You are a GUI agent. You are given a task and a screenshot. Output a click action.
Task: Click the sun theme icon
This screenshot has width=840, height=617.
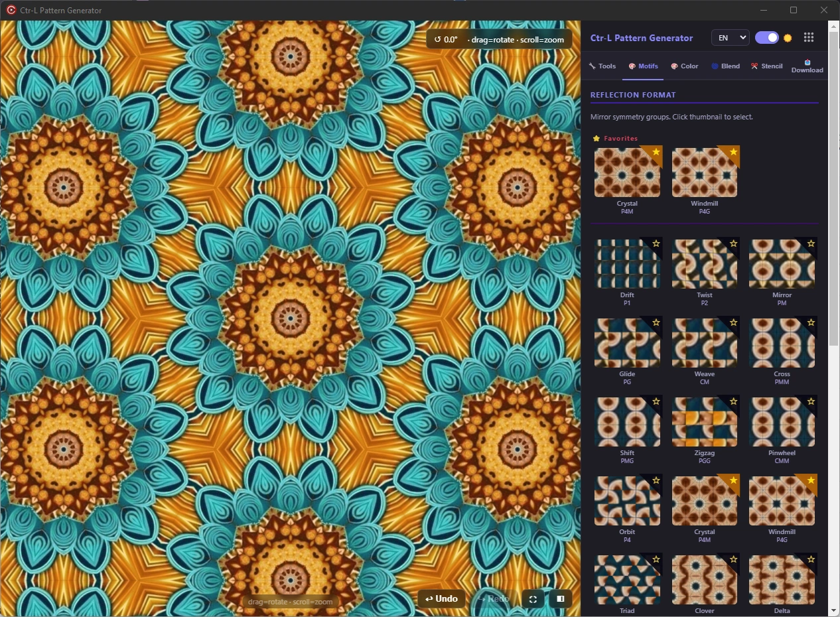coord(788,38)
